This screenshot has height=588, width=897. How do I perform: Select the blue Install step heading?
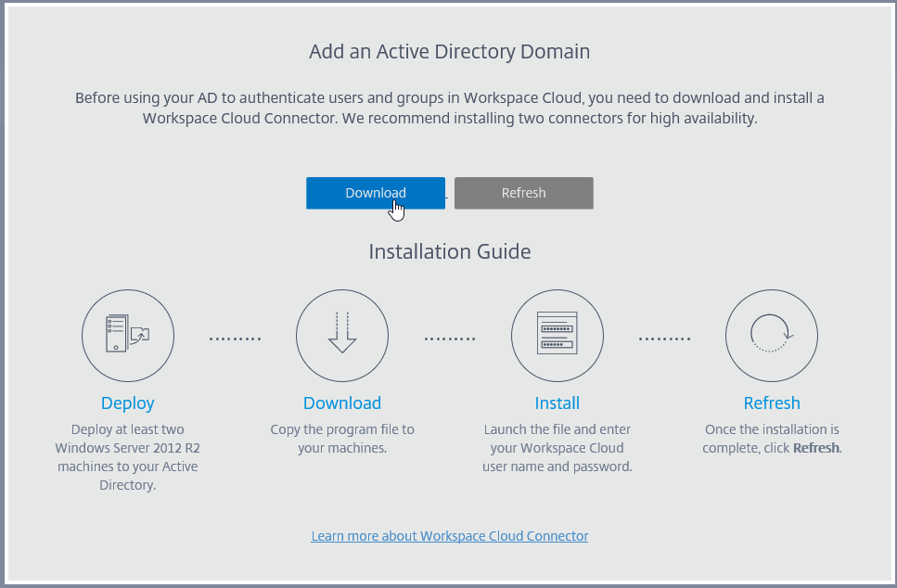tap(557, 403)
